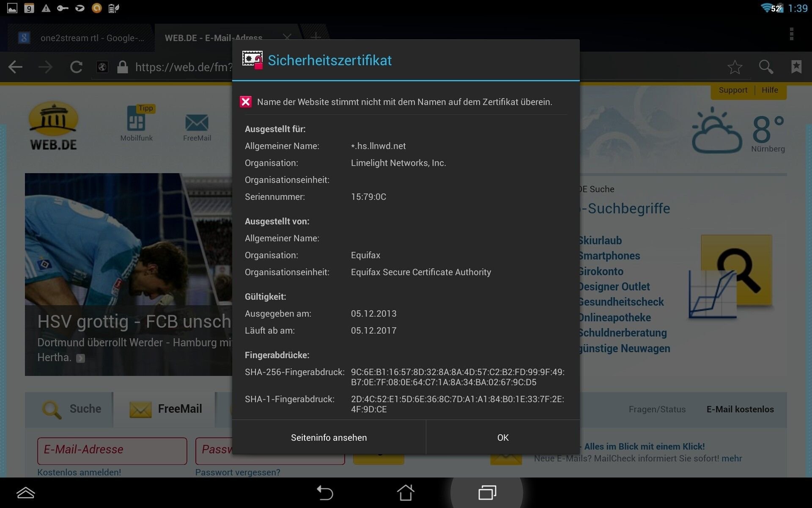Tap the Support link

click(x=733, y=90)
